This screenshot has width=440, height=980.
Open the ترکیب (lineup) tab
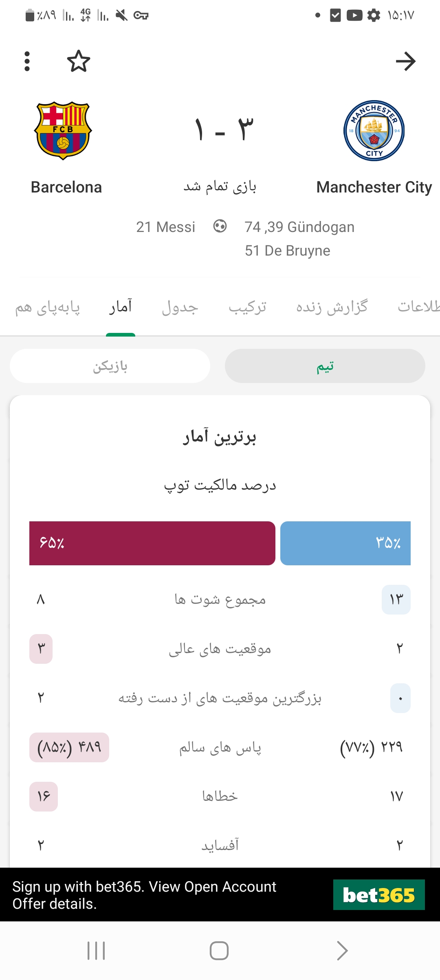point(247,307)
